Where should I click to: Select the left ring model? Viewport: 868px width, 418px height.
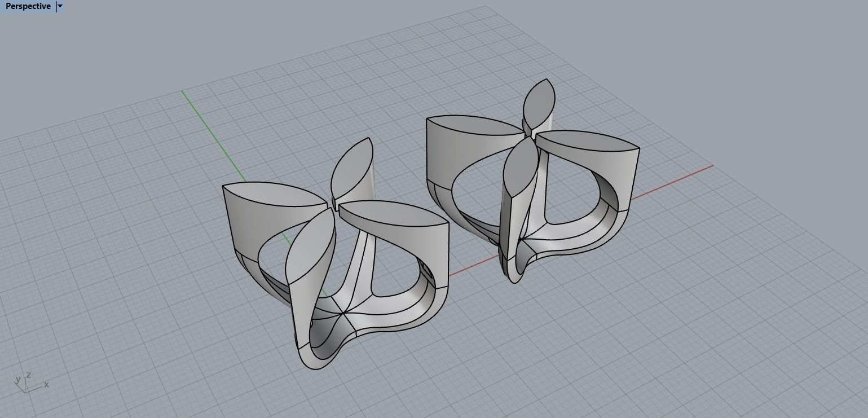pos(336,254)
